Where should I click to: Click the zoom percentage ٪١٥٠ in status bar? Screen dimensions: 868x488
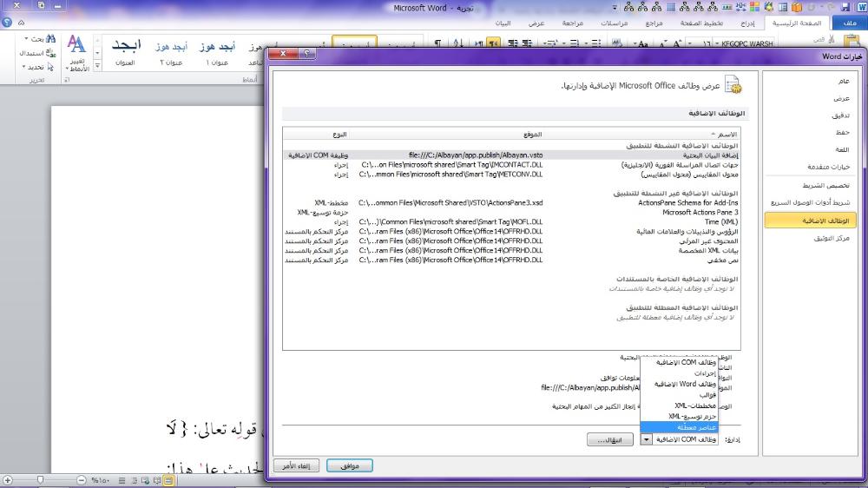tap(100, 481)
